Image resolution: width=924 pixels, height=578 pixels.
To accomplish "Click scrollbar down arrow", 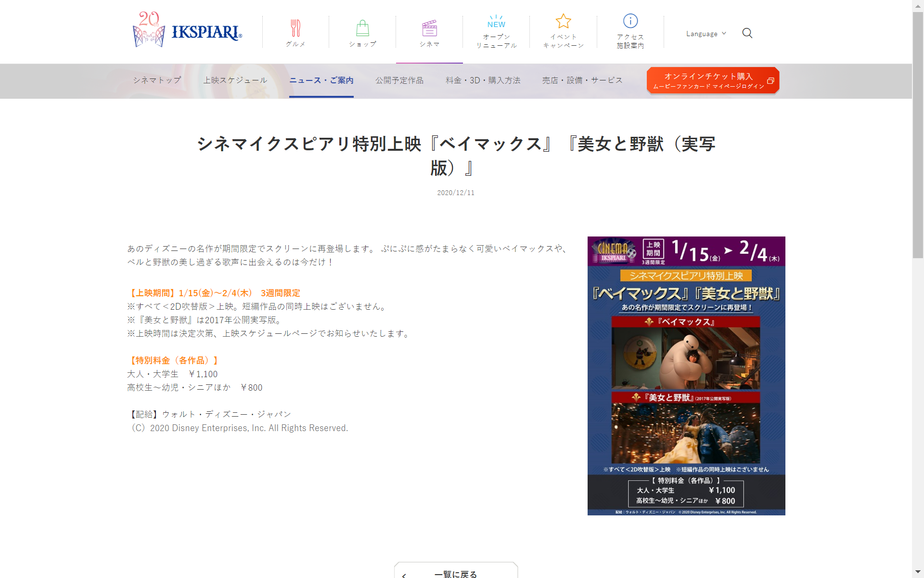I will coord(918,573).
